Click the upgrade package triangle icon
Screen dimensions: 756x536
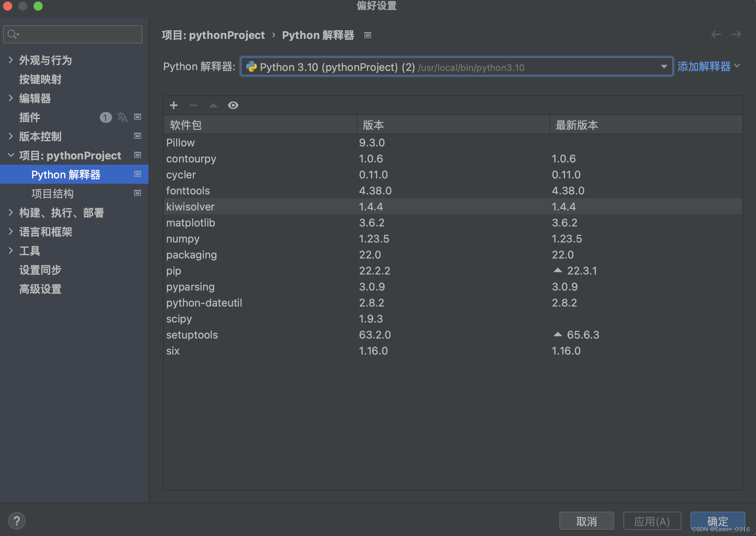[213, 105]
